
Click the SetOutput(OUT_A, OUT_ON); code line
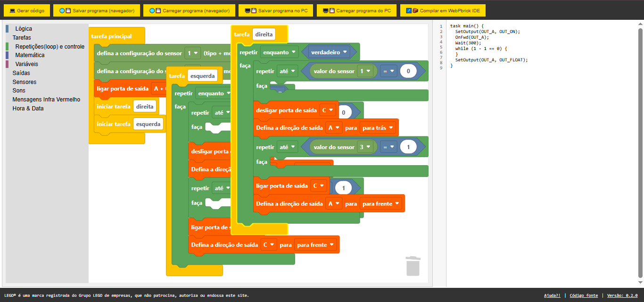tap(487, 32)
